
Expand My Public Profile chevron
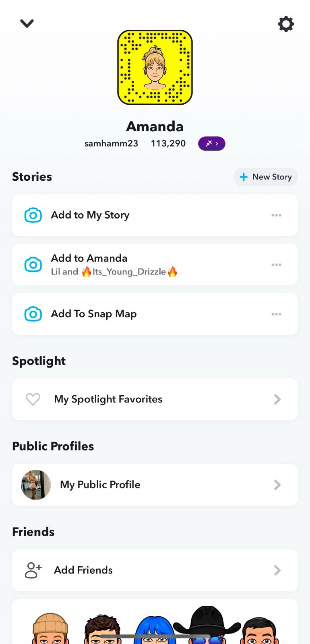[x=277, y=485]
